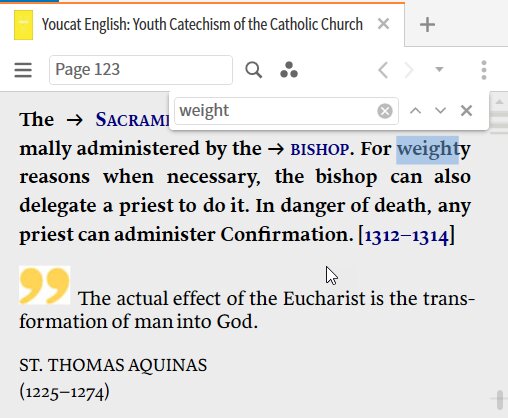Click the highlighted word 'weighty'
This screenshot has width=508, height=418.
pyautogui.click(x=433, y=149)
